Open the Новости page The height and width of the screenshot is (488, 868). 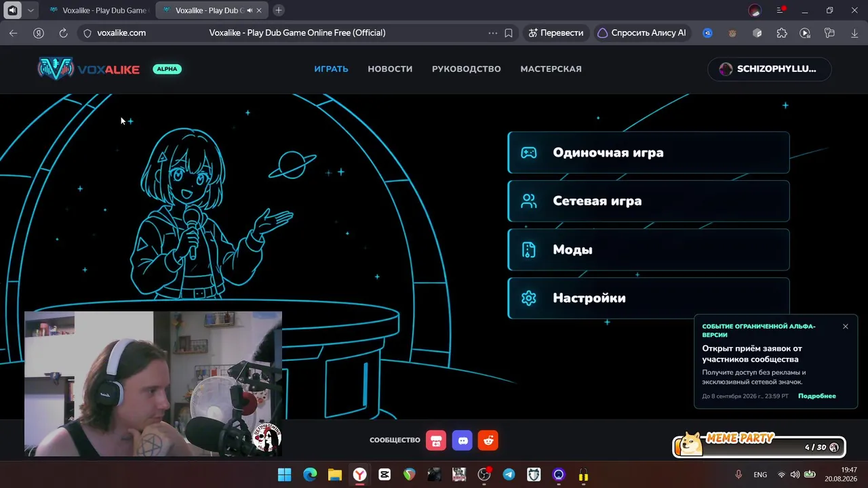[390, 68]
